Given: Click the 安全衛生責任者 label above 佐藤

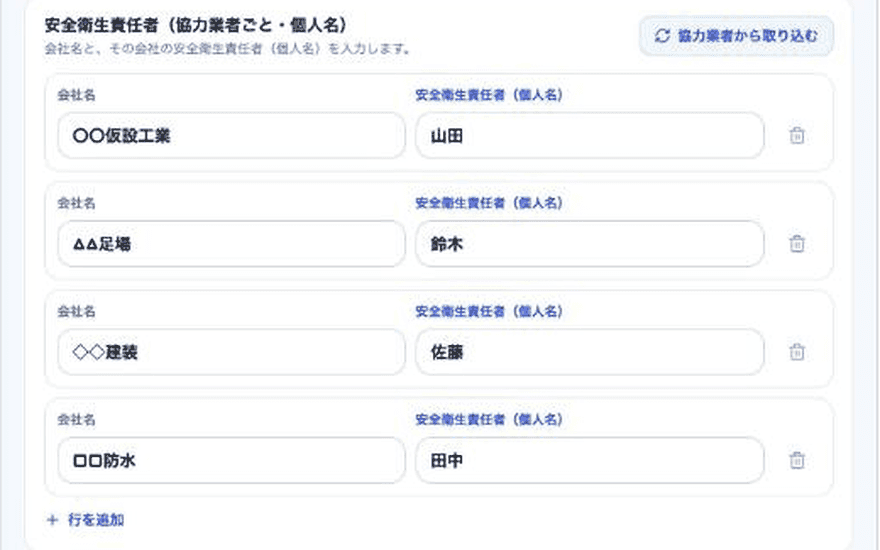Looking at the screenshot, I should tap(489, 311).
